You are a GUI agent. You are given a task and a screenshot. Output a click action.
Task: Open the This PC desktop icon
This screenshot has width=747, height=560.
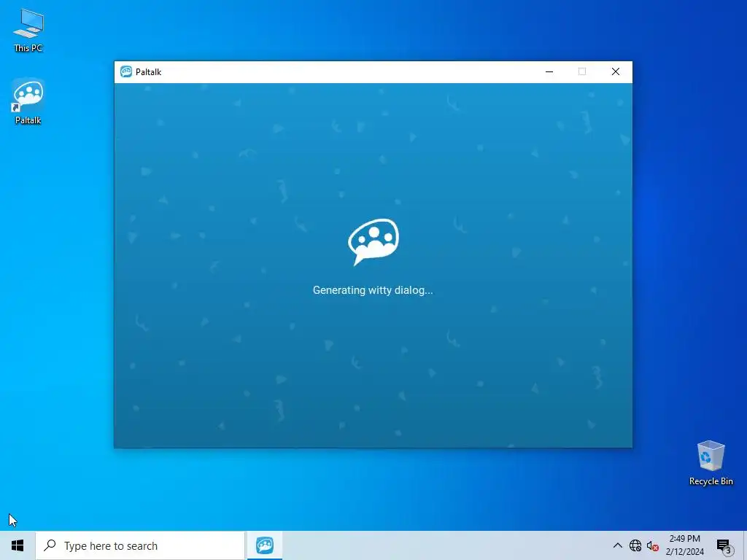[28, 30]
